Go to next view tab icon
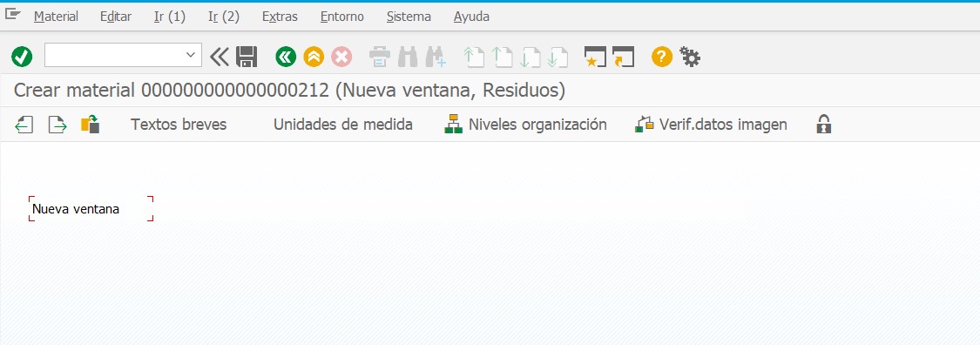Image resolution: width=980 pixels, height=345 pixels. pos(57,125)
